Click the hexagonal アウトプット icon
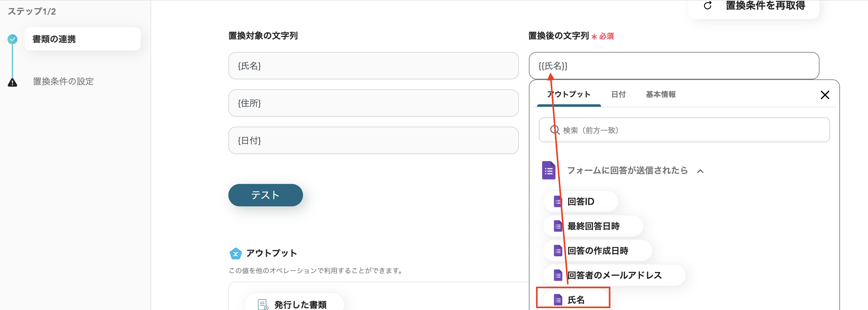This screenshot has height=310, width=868. 236,253
